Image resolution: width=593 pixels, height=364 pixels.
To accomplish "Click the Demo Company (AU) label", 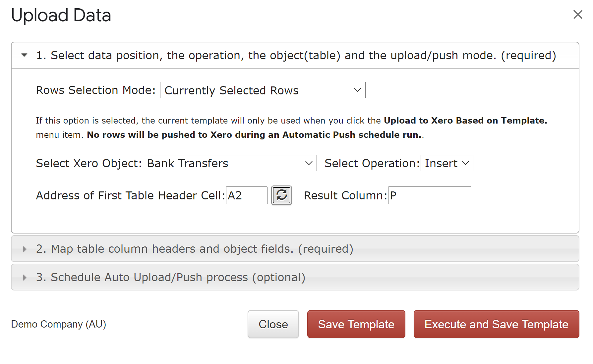I will click(x=59, y=324).
